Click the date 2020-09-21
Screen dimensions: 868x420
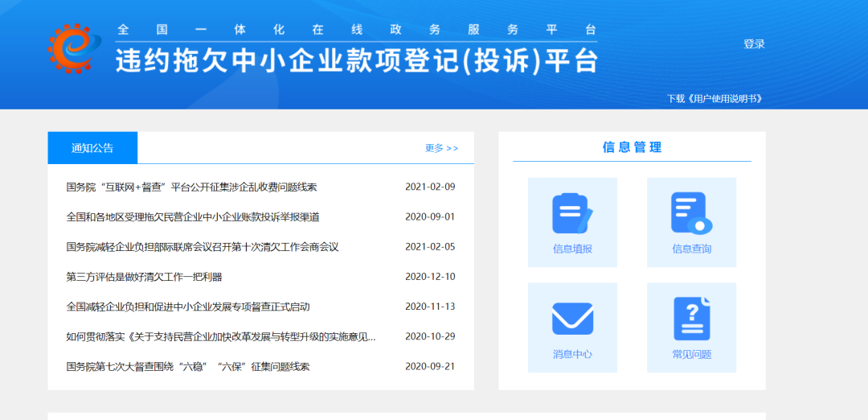click(x=430, y=366)
